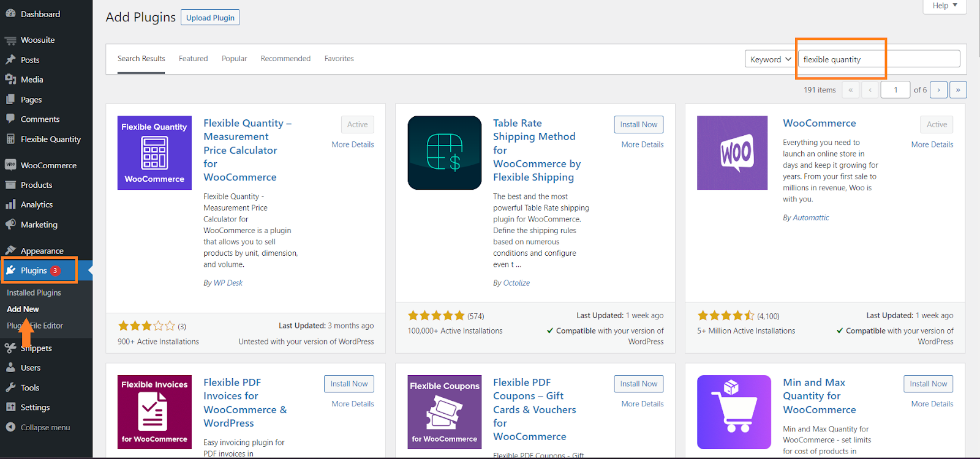This screenshot has width=980, height=459.
Task: Select the Add New submenu item
Action: click(x=23, y=309)
